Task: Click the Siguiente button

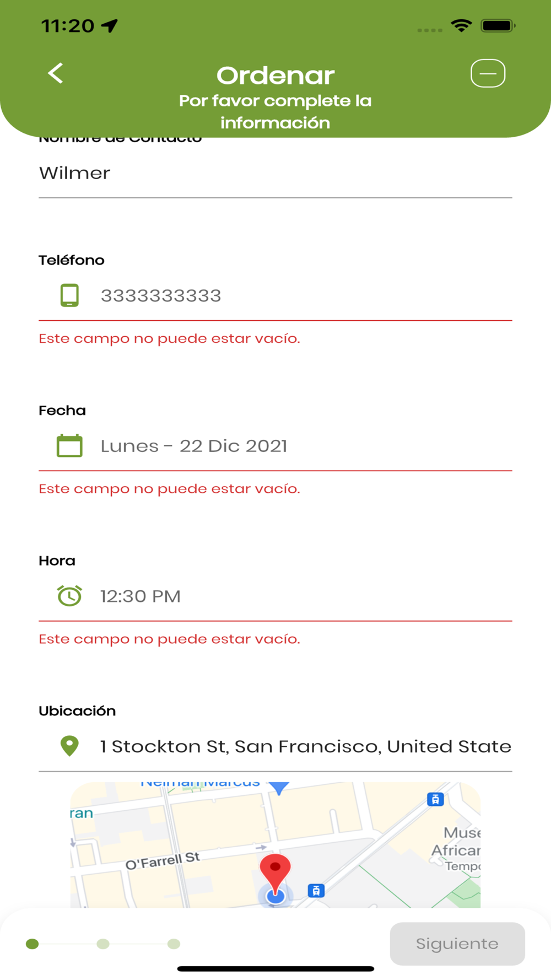Action: [457, 944]
